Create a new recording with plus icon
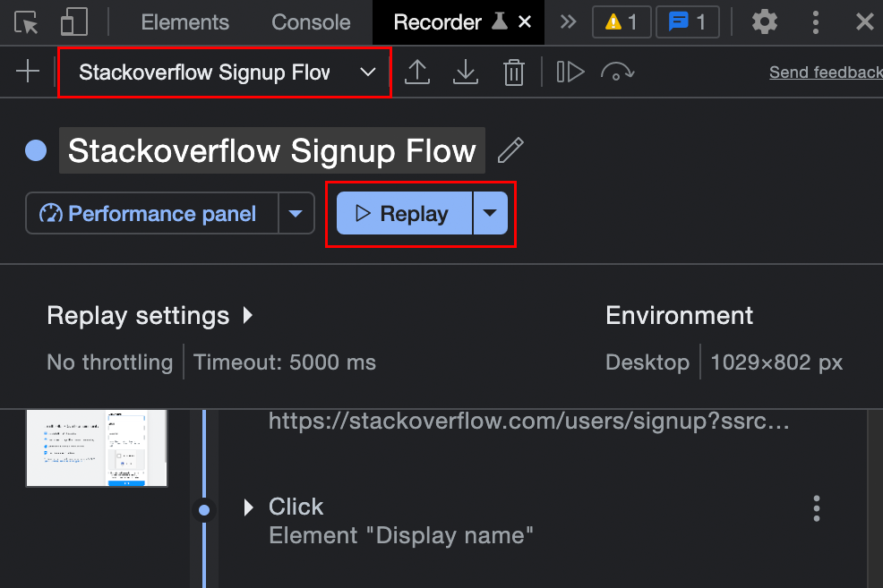 27,72
